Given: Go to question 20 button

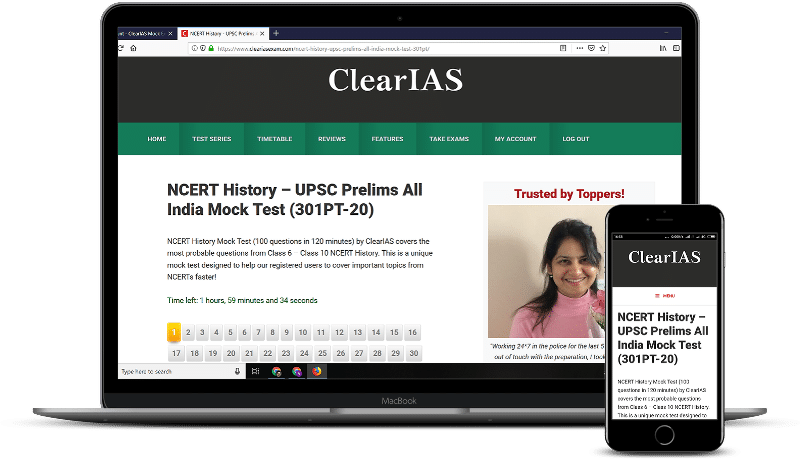Looking at the screenshot, I should tap(231, 353).
